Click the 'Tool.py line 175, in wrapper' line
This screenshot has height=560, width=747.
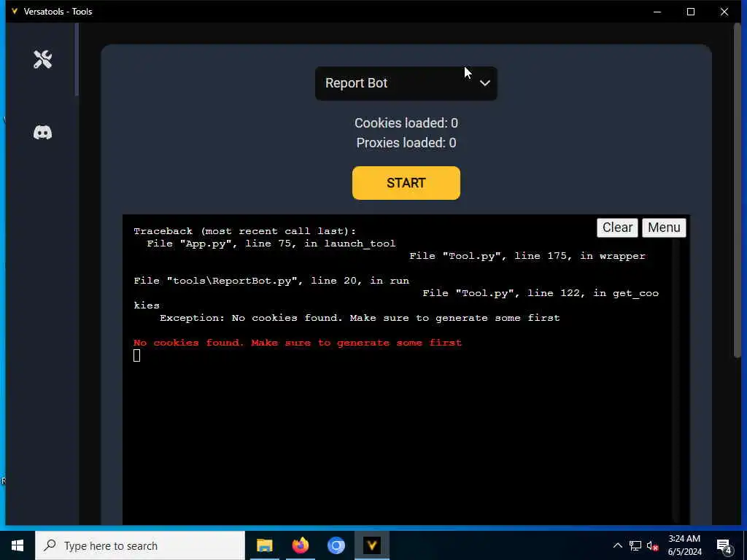[x=527, y=256]
